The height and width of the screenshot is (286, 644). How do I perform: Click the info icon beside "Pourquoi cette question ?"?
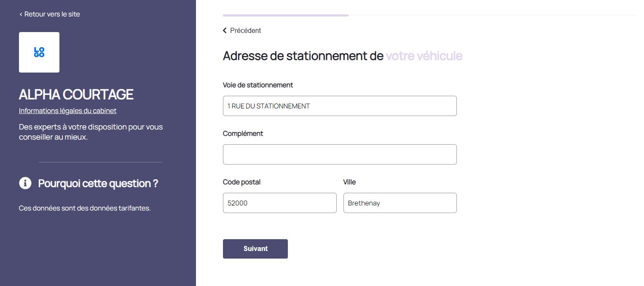tap(25, 183)
